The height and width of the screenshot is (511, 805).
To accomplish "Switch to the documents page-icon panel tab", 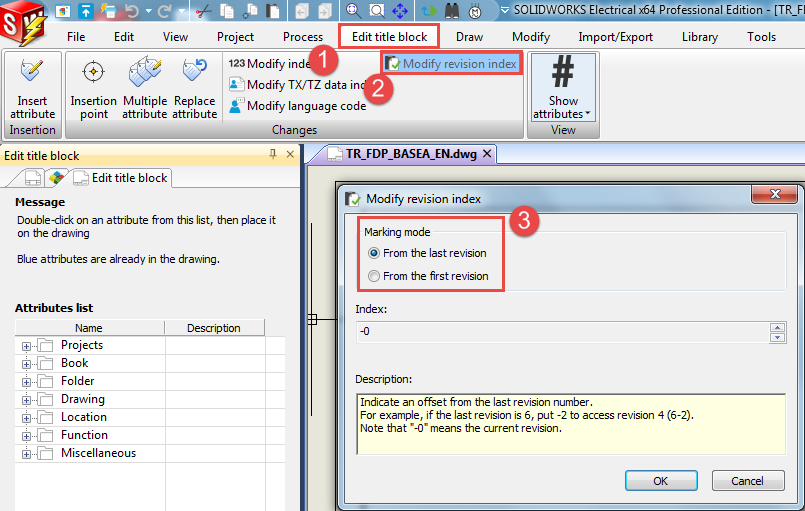I will (32, 178).
